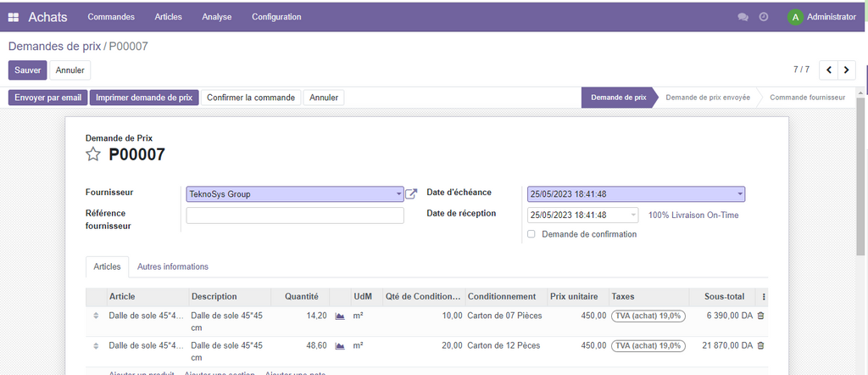Open the activities clock icon
Screen dimensions: 868x375
point(764,17)
